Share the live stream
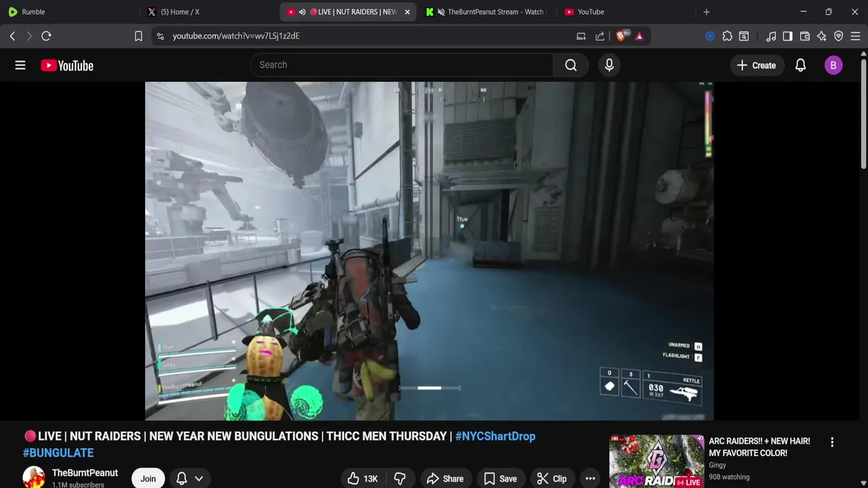Screen dimensions: 868x488 tap(445, 479)
